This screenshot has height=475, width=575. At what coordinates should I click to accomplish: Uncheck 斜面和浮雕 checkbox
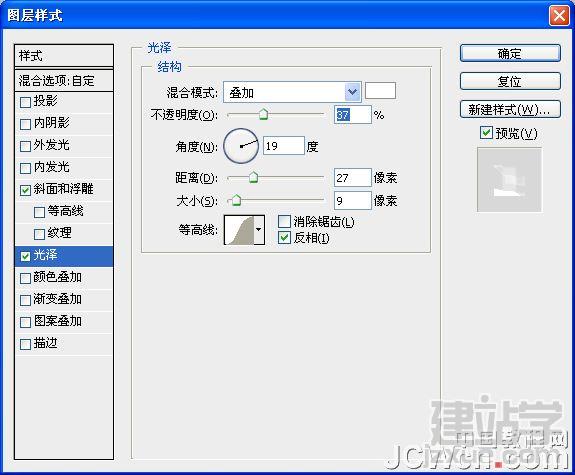pyautogui.click(x=25, y=190)
